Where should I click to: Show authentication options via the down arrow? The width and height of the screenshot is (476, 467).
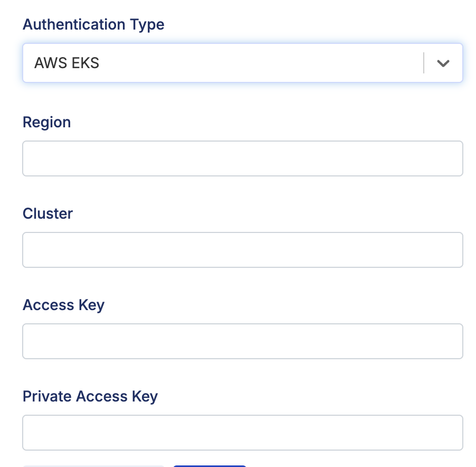(x=443, y=63)
